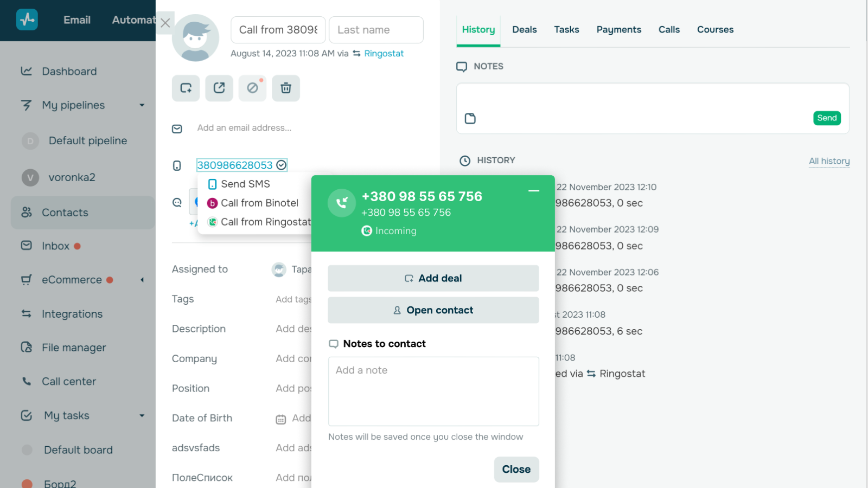Close the contact panel with X

coord(165,23)
